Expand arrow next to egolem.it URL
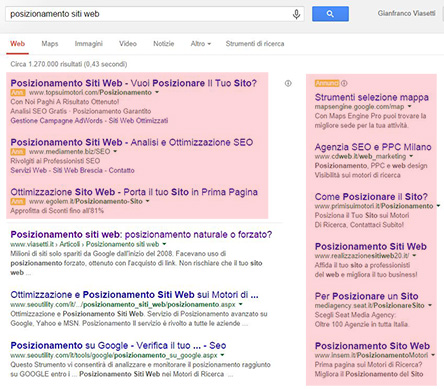Screen dimensions: 444x389 147,201
